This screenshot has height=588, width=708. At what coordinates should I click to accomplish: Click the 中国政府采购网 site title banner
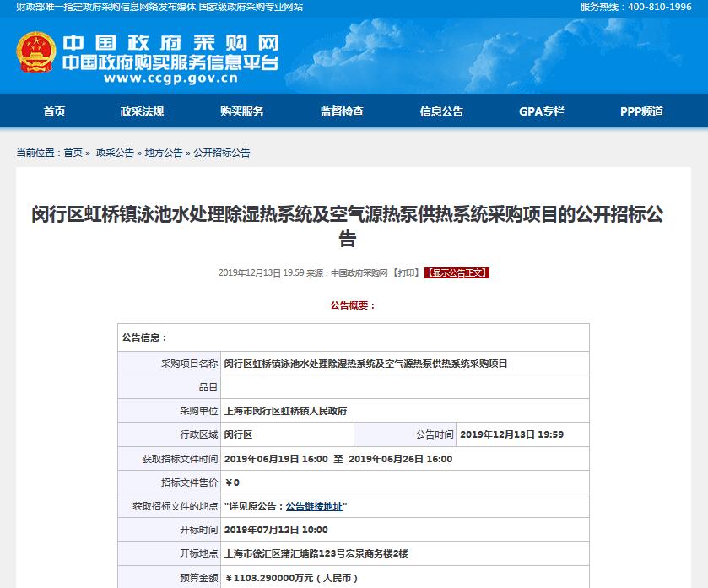coord(170,43)
